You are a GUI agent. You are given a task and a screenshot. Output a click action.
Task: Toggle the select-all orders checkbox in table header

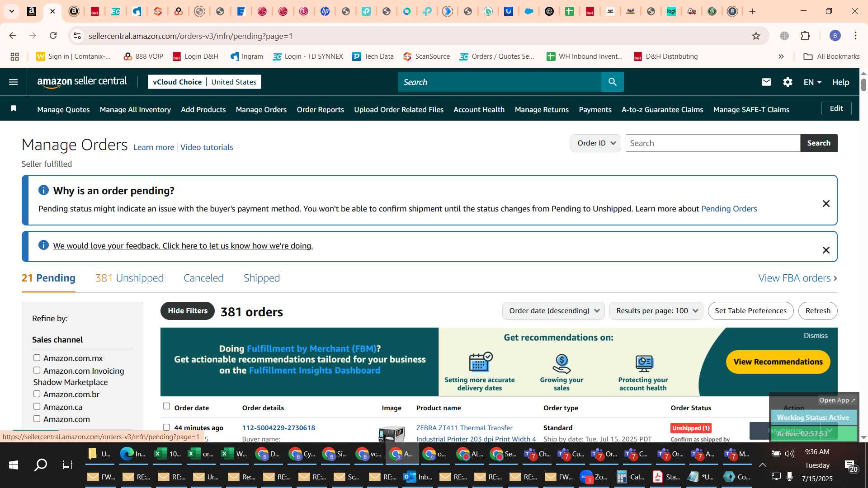166,406
